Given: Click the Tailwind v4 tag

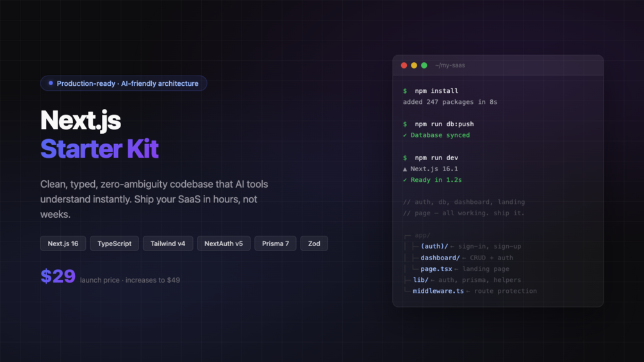Looking at the screenshot, I should point(168,243).
